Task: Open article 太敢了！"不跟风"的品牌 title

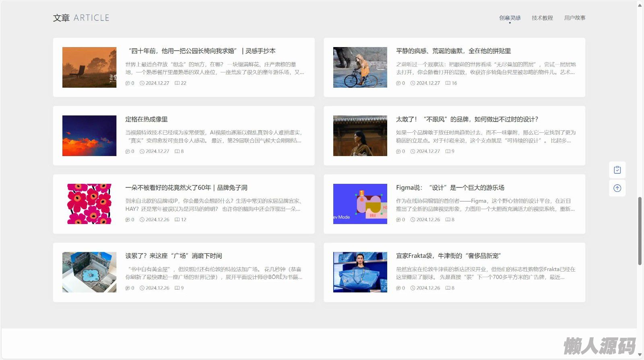Action: [x=467, y=119]
